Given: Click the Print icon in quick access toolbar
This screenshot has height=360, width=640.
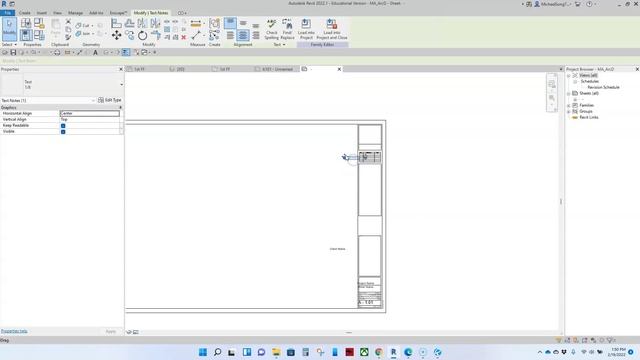Looking at the screenshot, I should [x=57, y=52].
